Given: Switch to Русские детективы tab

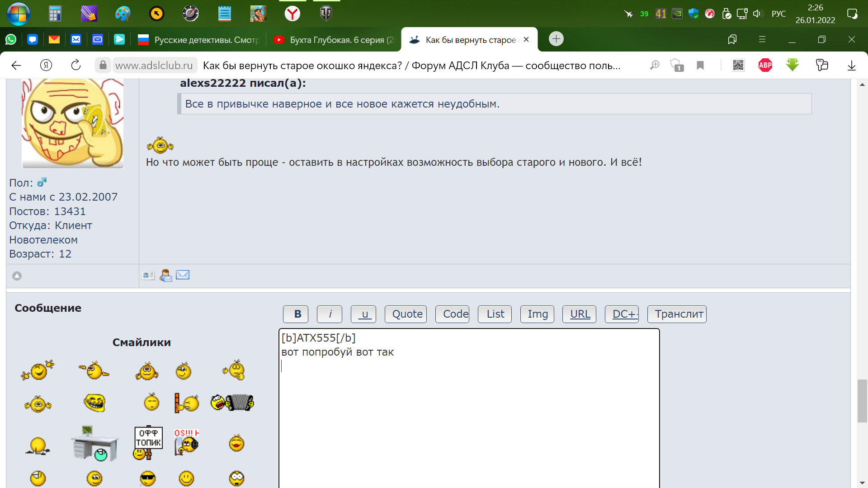Looking at the screenshot, I should click(x=199, y=40).
